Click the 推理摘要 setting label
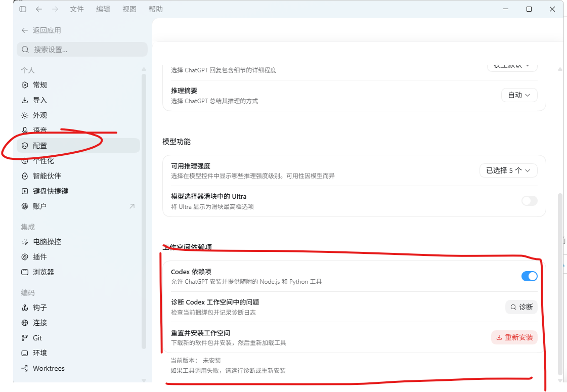 (184, 91)
